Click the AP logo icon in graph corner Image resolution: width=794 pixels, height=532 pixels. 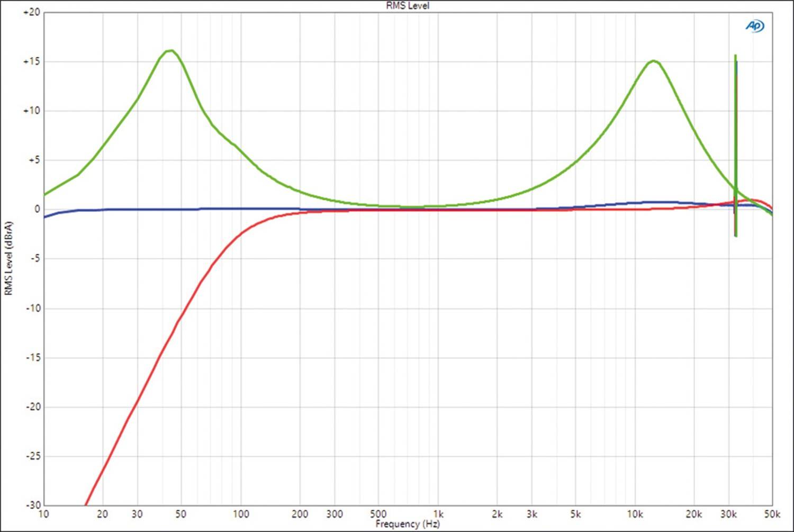point(755,26)
